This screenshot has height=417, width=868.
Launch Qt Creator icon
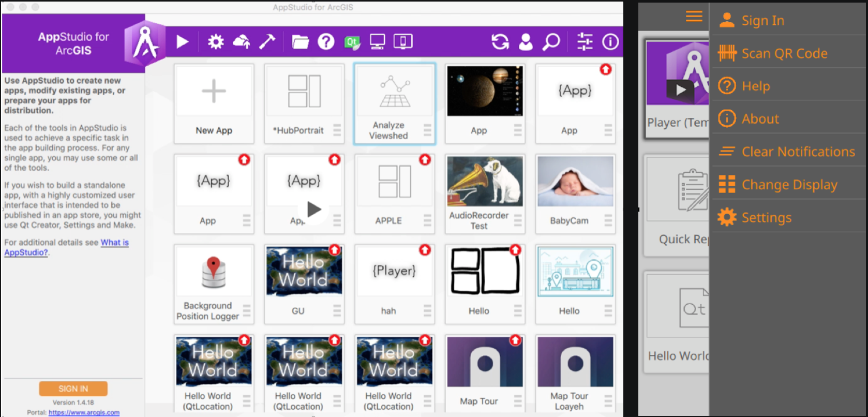coord(352,41)
